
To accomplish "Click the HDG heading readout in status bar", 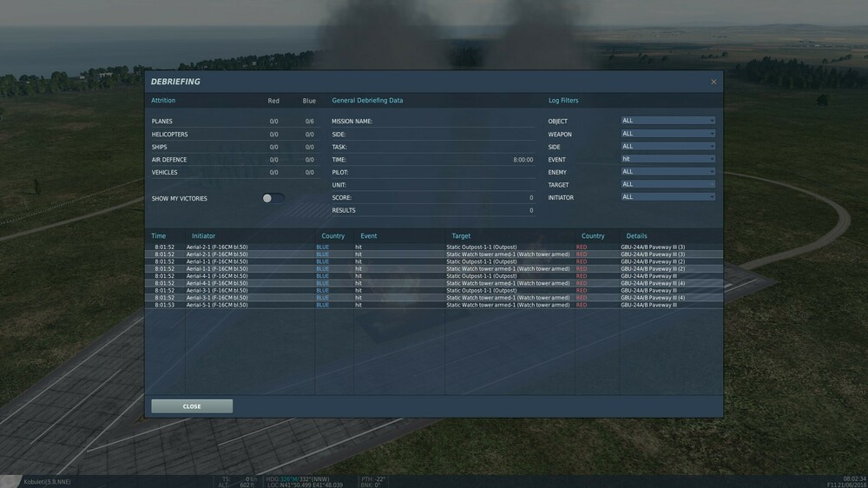I will click(x=297, y=479).
